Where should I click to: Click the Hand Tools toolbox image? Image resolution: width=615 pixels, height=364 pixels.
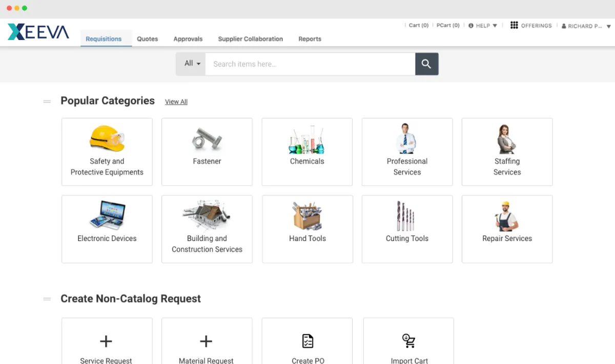pos(307,216)
